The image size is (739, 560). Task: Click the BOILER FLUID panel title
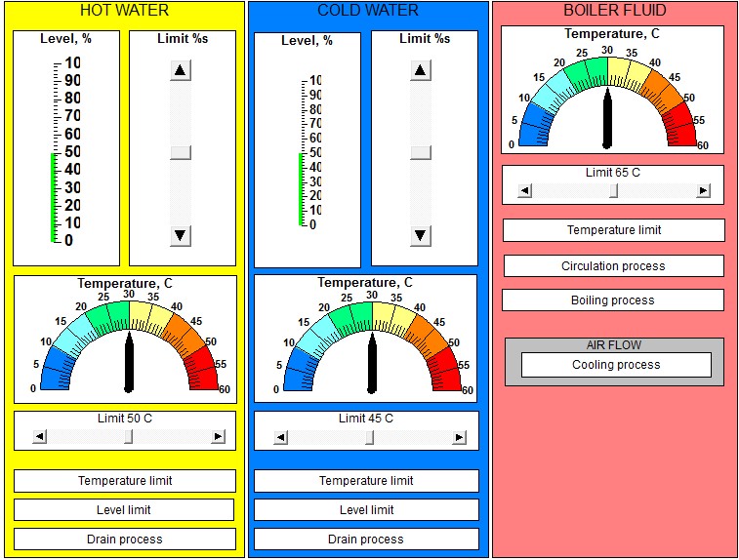pos(615,10)
